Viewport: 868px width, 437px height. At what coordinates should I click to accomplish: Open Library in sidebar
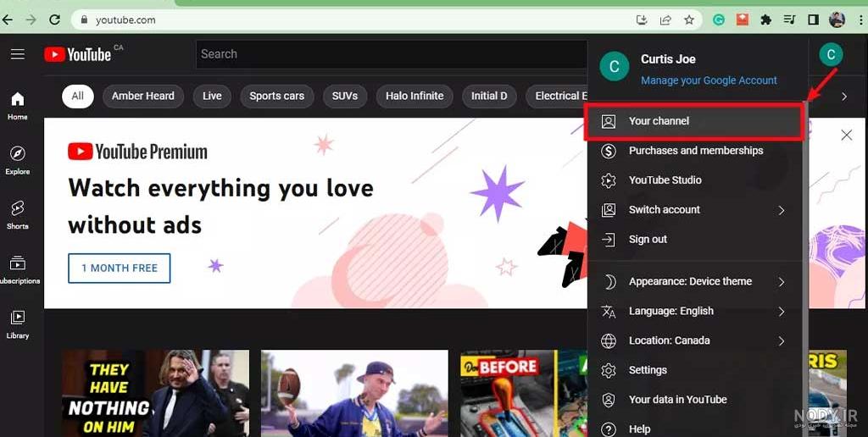coord(18,324)
